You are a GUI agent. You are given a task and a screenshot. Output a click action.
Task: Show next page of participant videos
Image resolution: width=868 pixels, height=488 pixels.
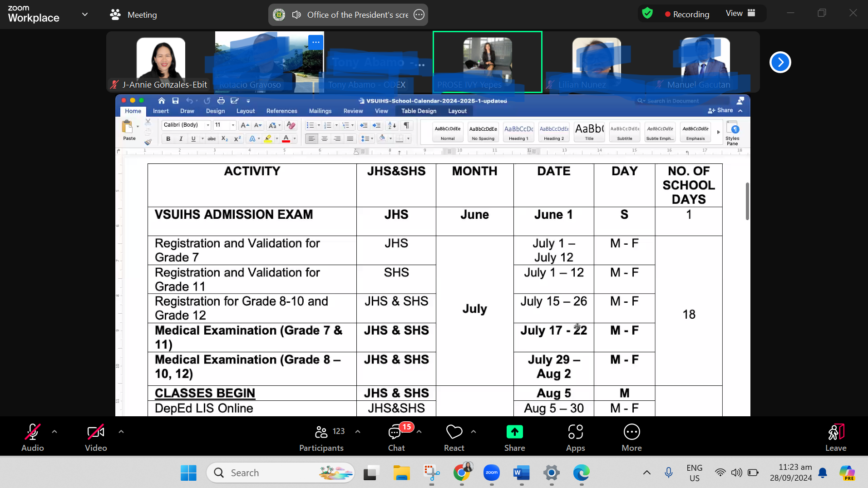pos(780,62)
